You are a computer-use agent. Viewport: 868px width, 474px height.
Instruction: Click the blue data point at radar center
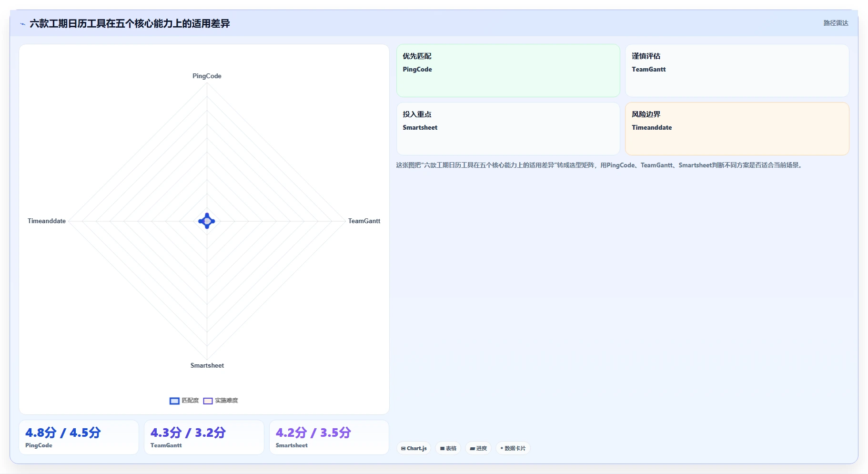tap(207, 221)
